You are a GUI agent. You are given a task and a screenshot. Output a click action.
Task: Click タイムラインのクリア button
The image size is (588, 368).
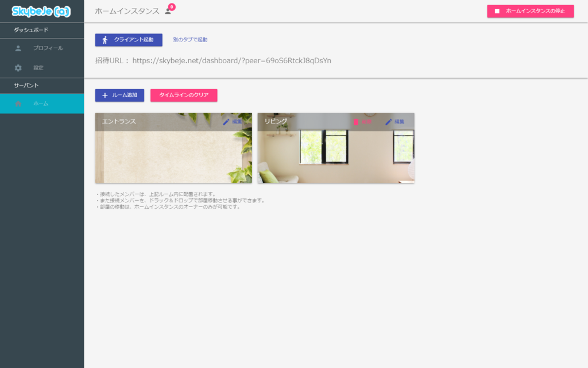click(184, 95)
